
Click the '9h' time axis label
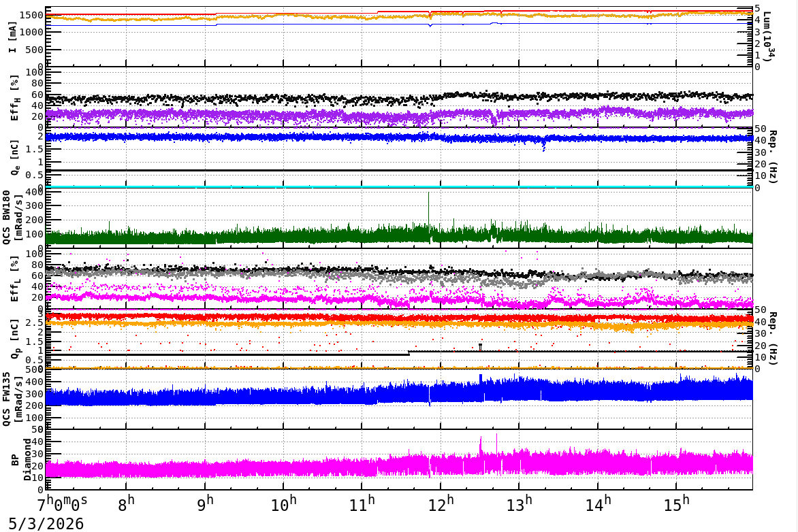pyautogui.click(x=204, y=503)
